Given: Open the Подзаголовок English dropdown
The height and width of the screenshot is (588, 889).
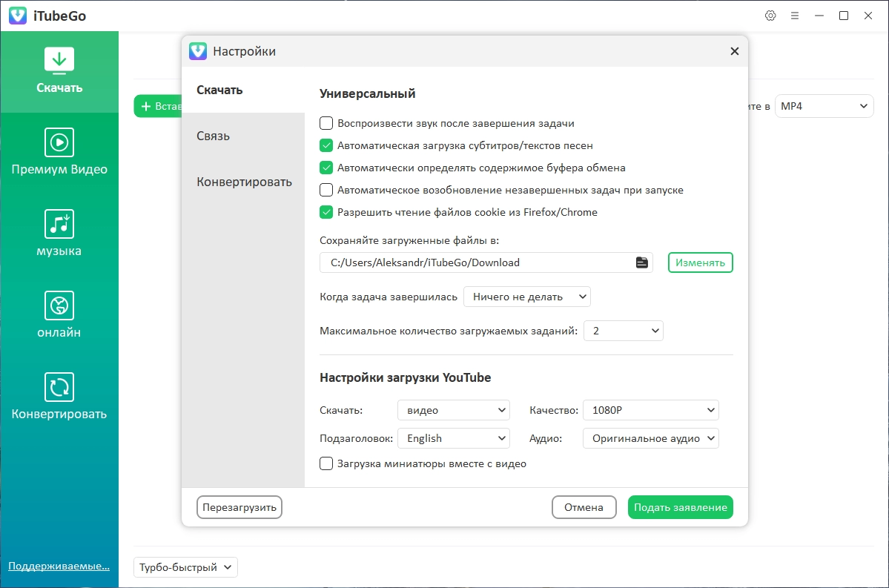Looking at the screenshot, I should 454,438.
